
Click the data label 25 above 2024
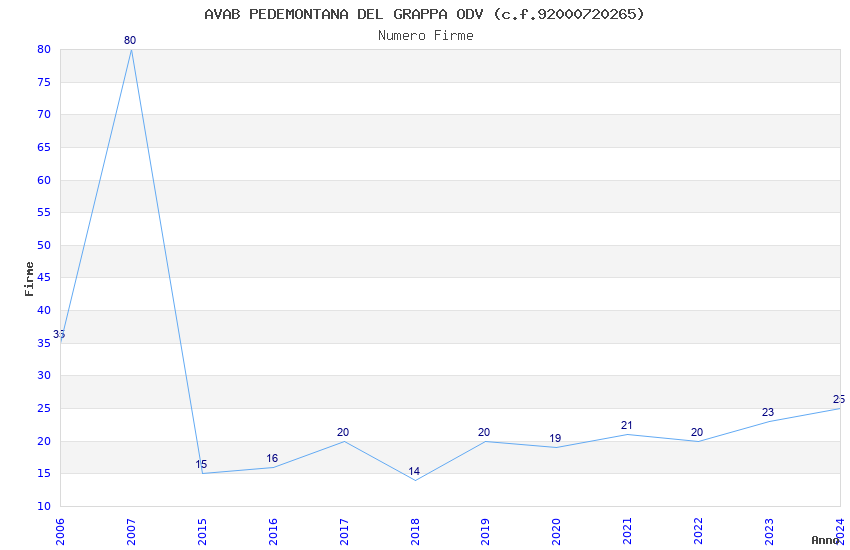pyautogui.click(x=839, y=399)
